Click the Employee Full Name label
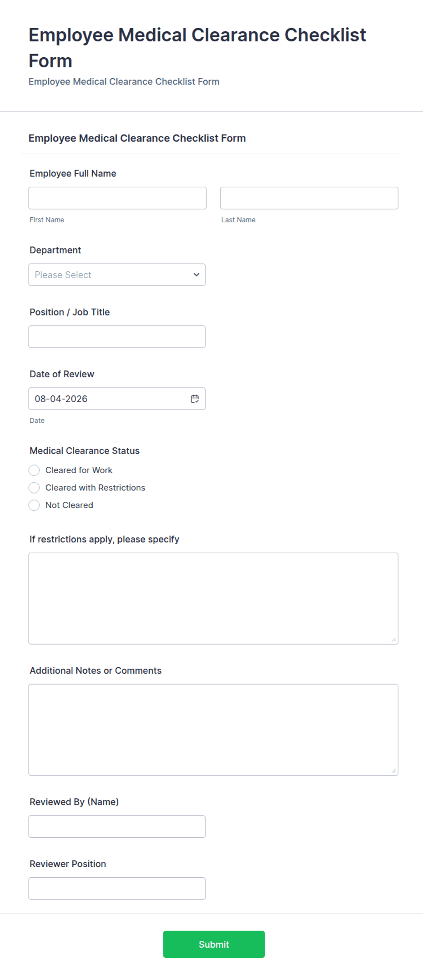The width and height of the screenshot is (423, 980). [x=73, y=173]
